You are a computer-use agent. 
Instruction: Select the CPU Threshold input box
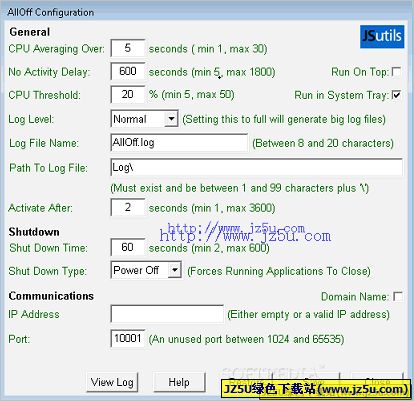point(128,95)
